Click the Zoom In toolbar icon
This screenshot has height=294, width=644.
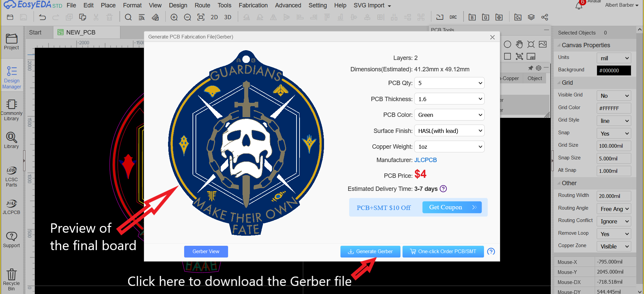pos(174,17)
